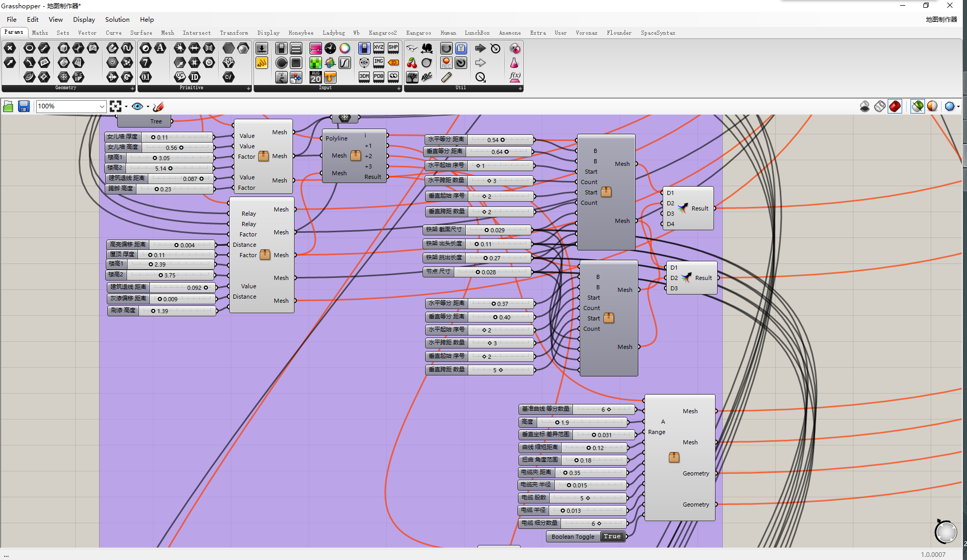
Task: Open existing file with folder button
Action: [x=8, y=106]
